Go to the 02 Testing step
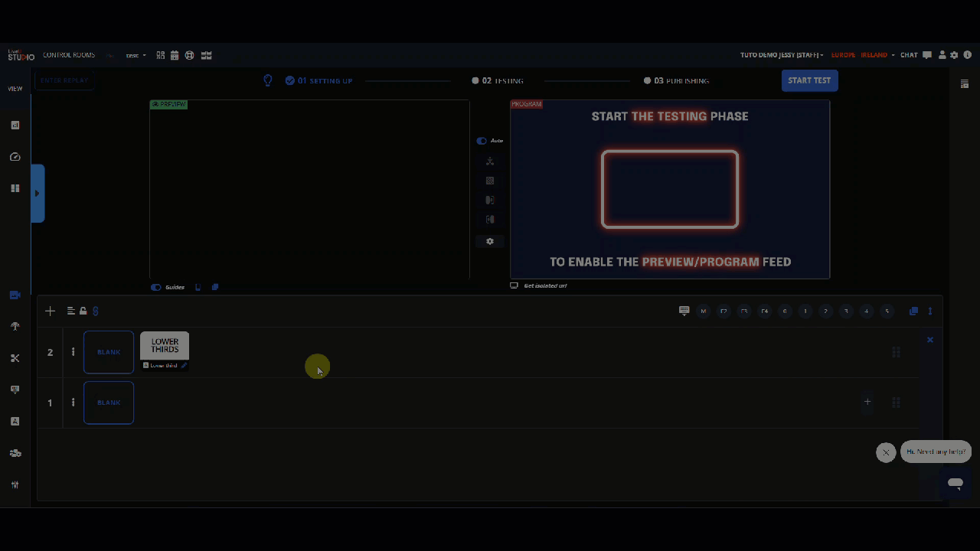Screen dimensions: 980x551 (498, 80)
